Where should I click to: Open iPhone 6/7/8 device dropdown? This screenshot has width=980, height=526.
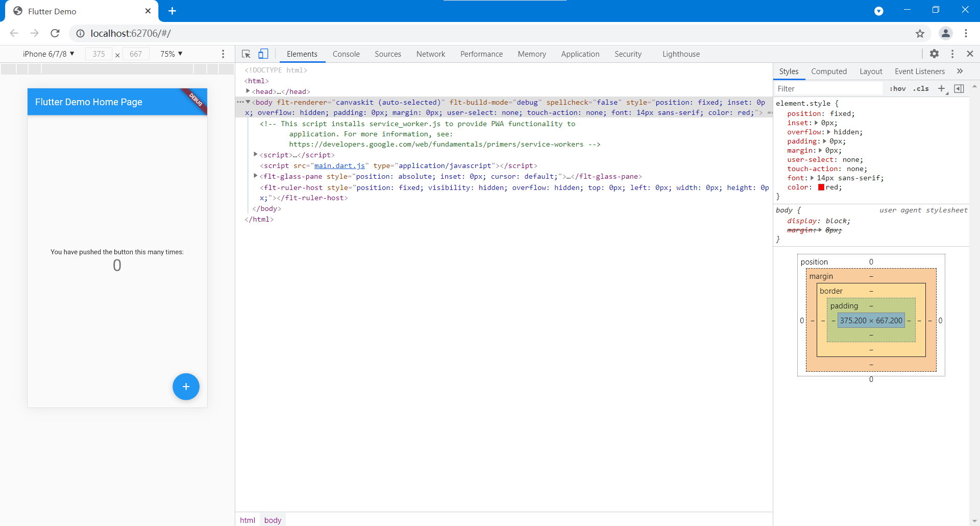coord(48,54)
